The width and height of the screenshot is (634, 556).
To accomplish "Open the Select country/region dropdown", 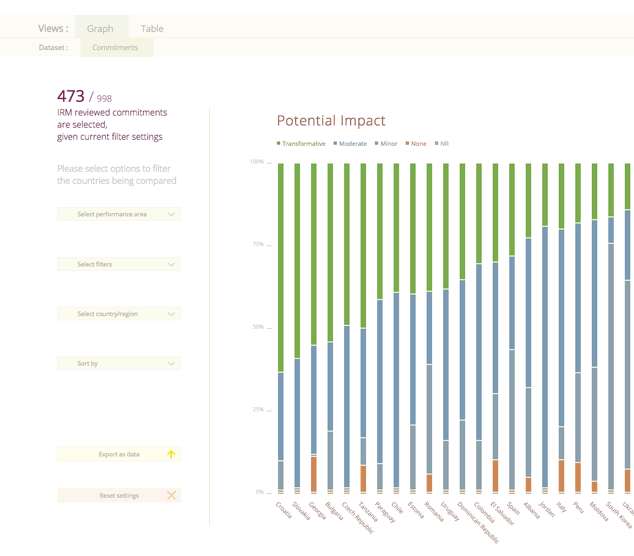I will 119,314.
